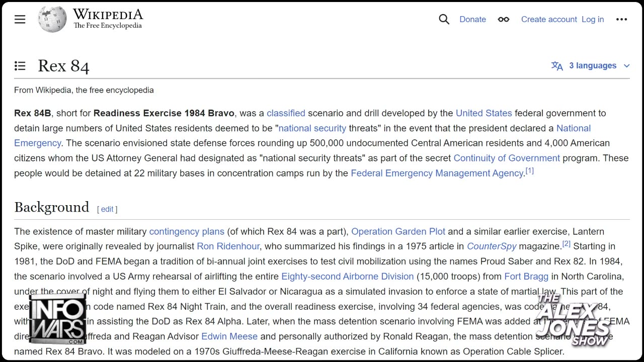Click the 'Rex 84' page title
Screen dimensions: 644x362
pyautogui.click(x=63, y=66)
